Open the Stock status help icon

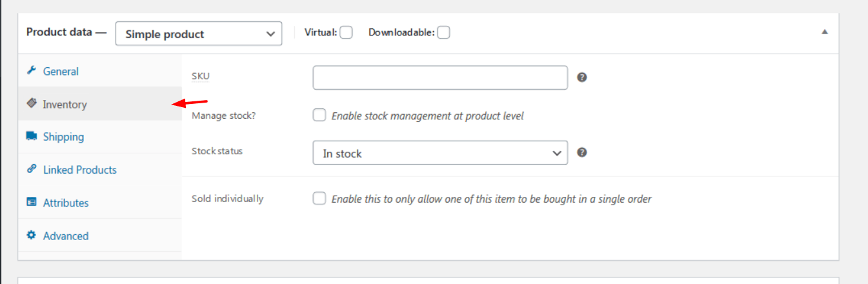pos(581,153)
